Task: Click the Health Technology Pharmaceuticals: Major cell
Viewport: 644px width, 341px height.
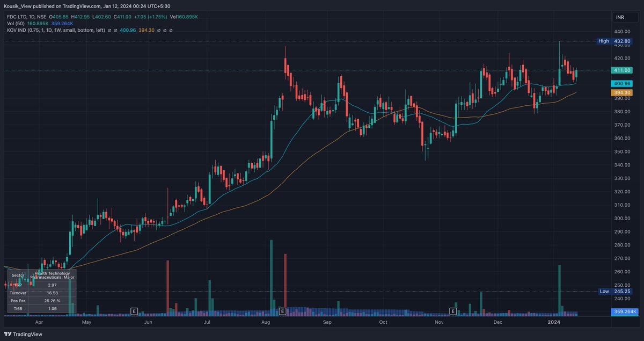Action: click(53, 275)
